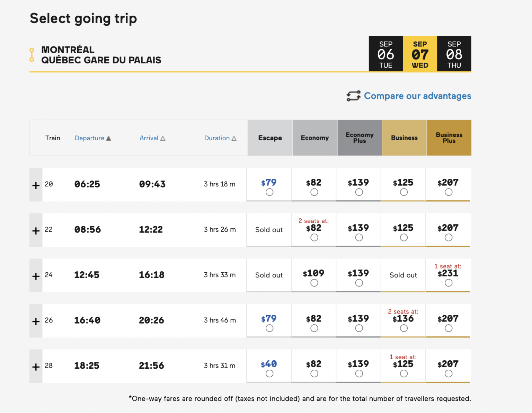Click the gold Business Plus column header
Viewport: 532px width, 413px height.
tap(449, 138)
